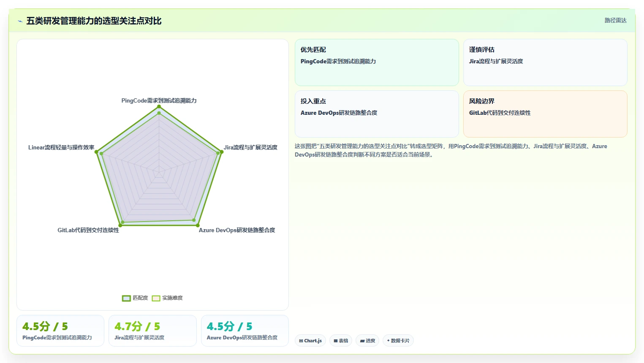This screenshot has height=363, width=644.
Task: Click the radar data point at GitLab vertex
Action: pyautogui.click(x=120, y=225)
